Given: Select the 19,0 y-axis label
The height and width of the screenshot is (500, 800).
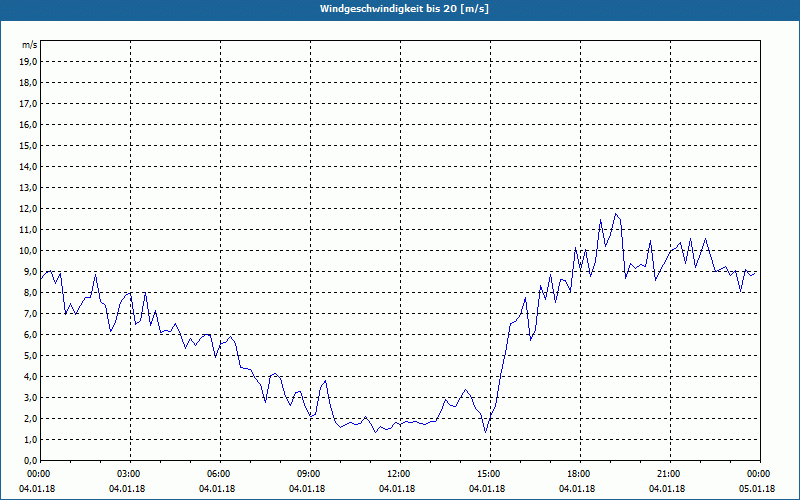Looking at the screenshot, I should click(28, 62).
